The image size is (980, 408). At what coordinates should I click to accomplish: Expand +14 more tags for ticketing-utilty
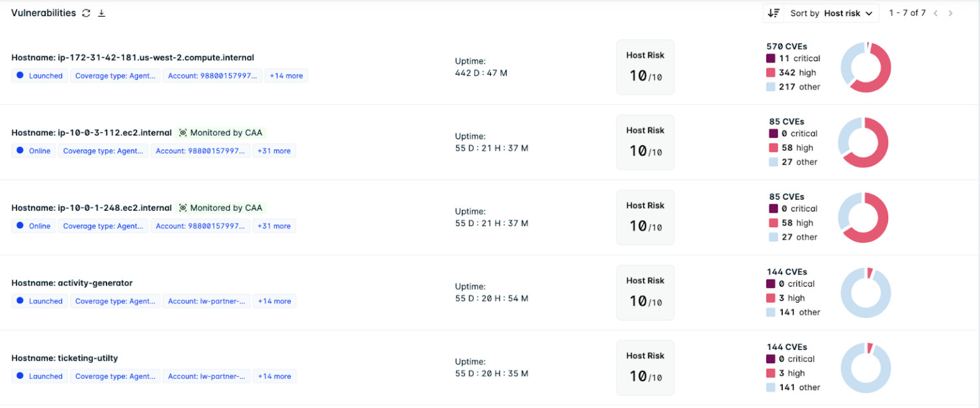tap(274, 377)
